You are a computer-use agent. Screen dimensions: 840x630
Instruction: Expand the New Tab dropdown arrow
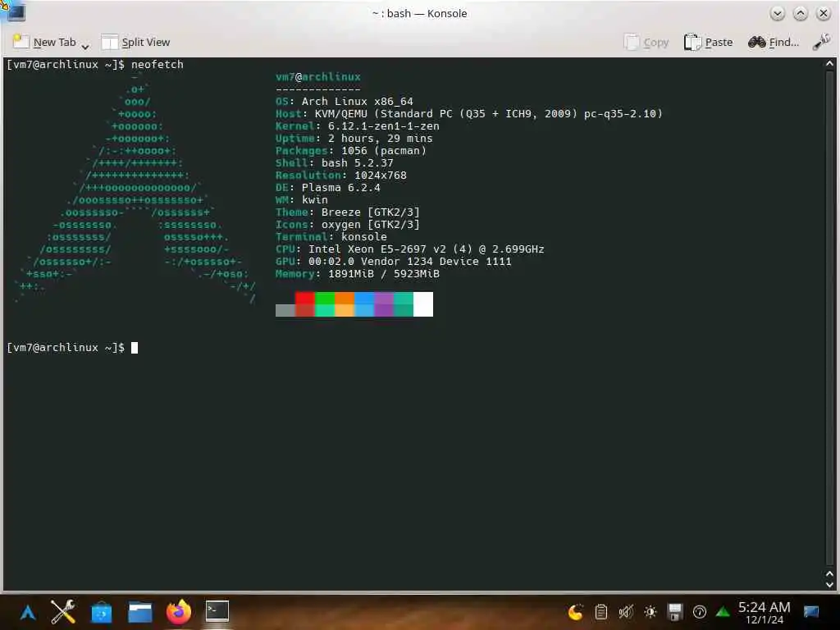[85, 47]
